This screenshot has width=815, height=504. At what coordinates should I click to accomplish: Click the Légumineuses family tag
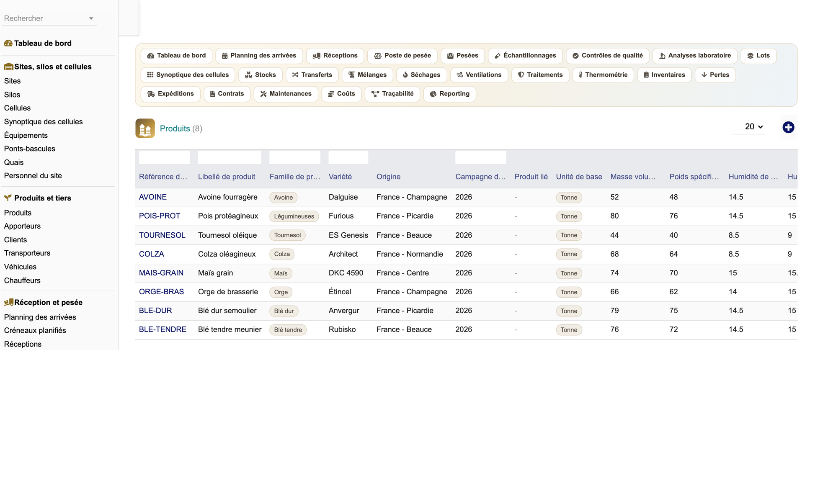point(294,216)
